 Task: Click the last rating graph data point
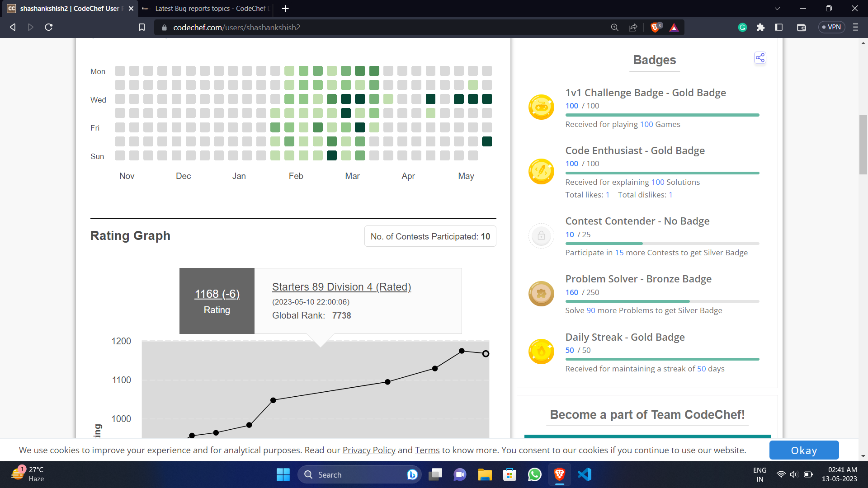486,354
